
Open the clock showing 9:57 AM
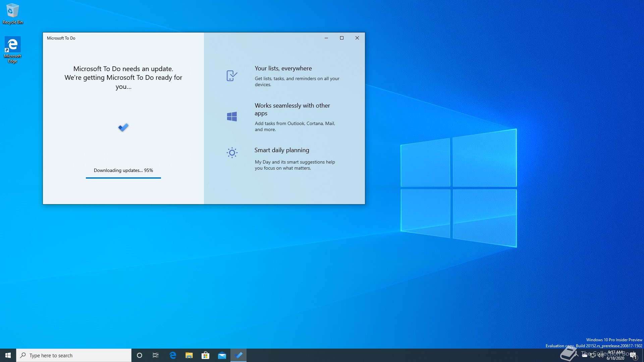(615, 355)
